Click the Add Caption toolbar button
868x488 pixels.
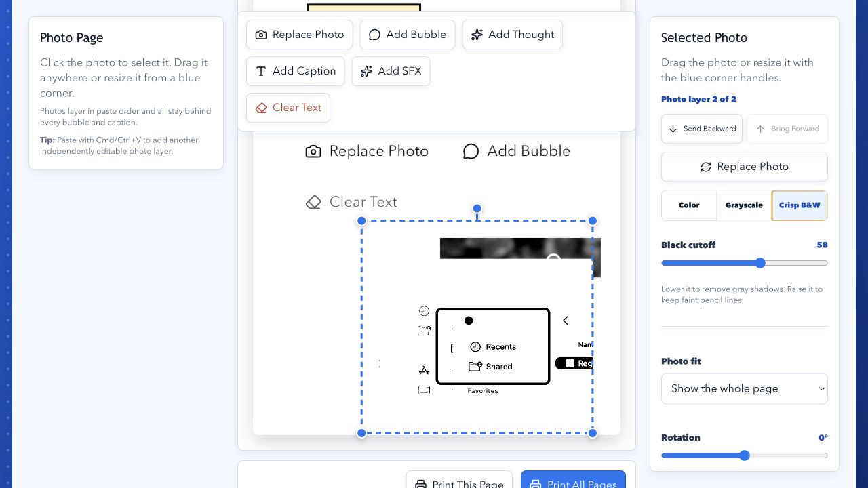(x=296, y=71)
